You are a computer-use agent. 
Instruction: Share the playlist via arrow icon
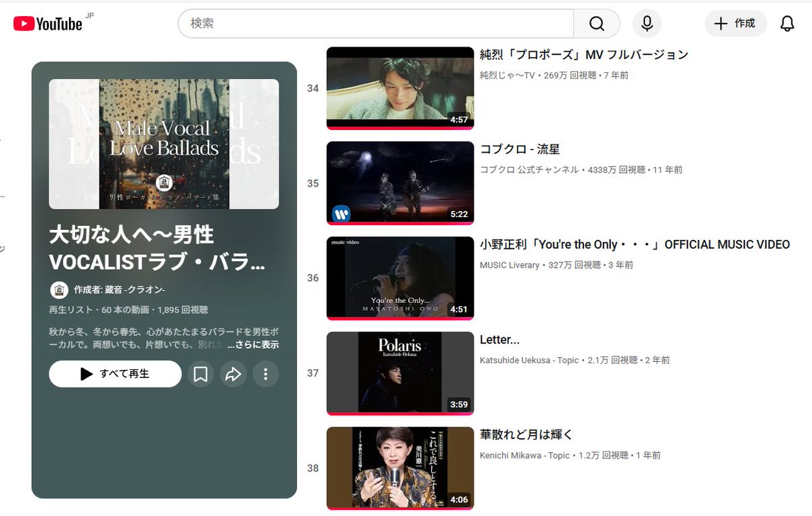tap(233, 374)
